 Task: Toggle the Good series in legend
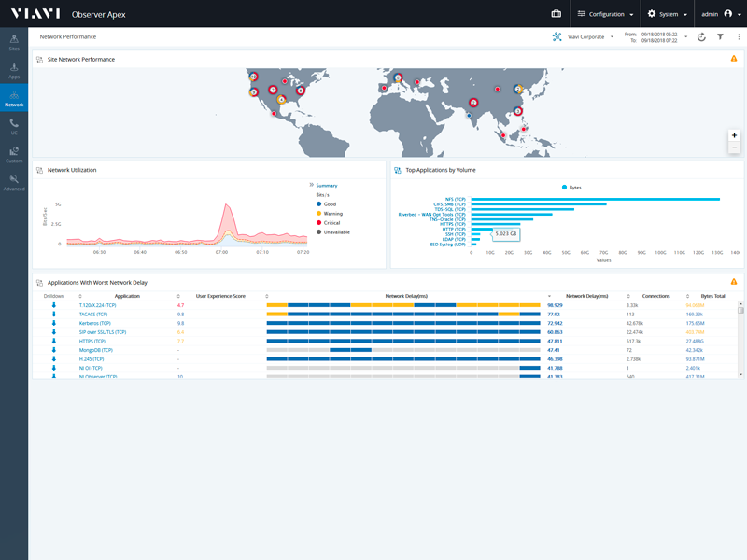(x=326, y=203)
